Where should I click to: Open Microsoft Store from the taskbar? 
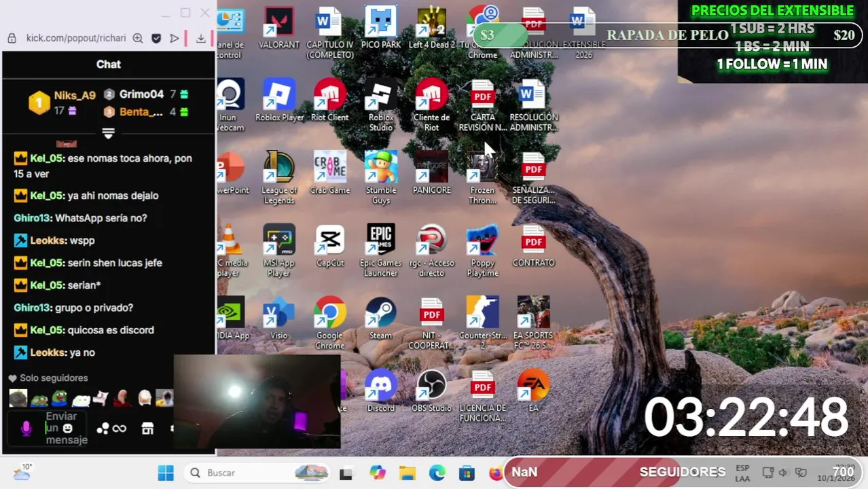tap(467, 473)
